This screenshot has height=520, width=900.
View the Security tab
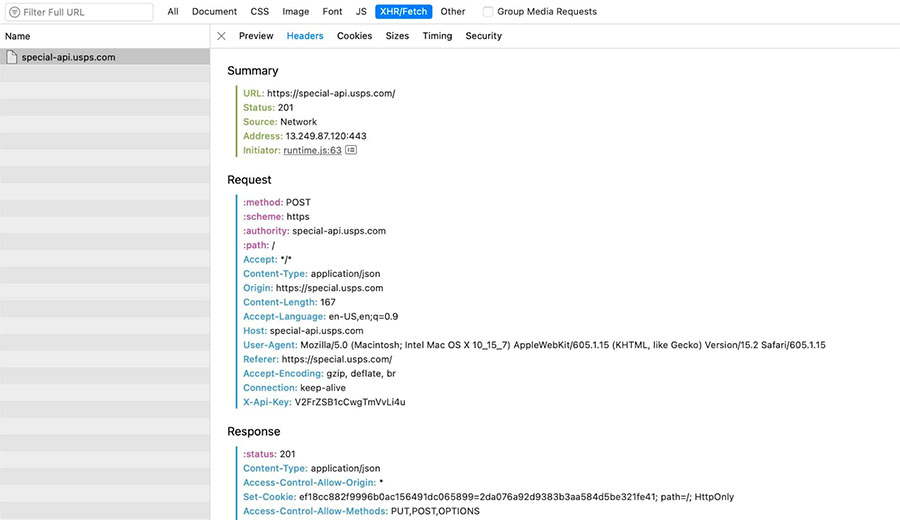click(483, 36)
